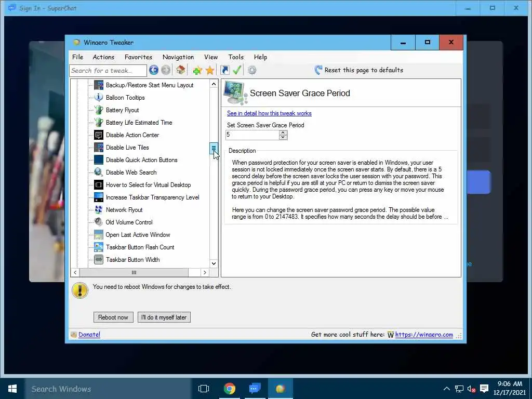Click the Disable Action Center icon
Viewport: 532px width, 399px height.
(x=98, y=135)
